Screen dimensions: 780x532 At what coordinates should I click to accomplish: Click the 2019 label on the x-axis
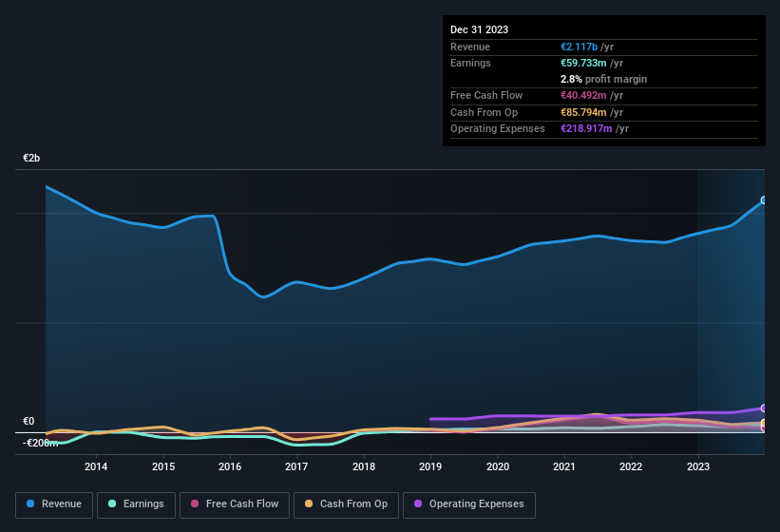(430, 466)
